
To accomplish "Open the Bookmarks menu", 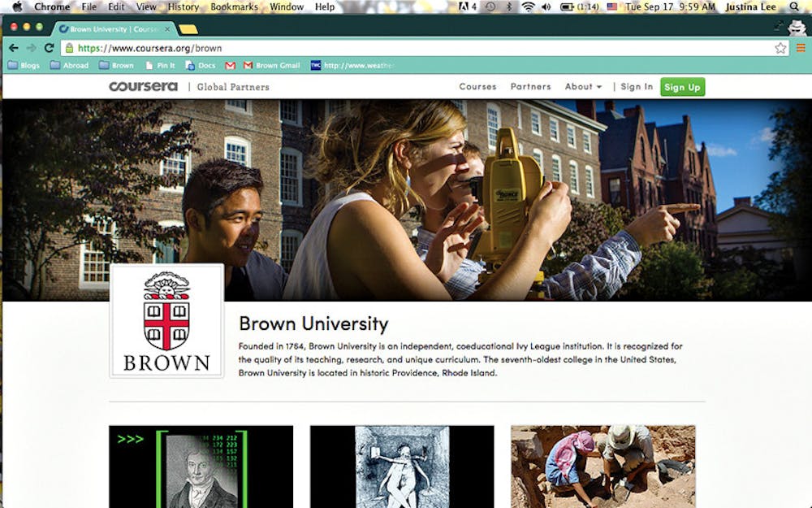I will pyautogui.click(x=234, y=7).
